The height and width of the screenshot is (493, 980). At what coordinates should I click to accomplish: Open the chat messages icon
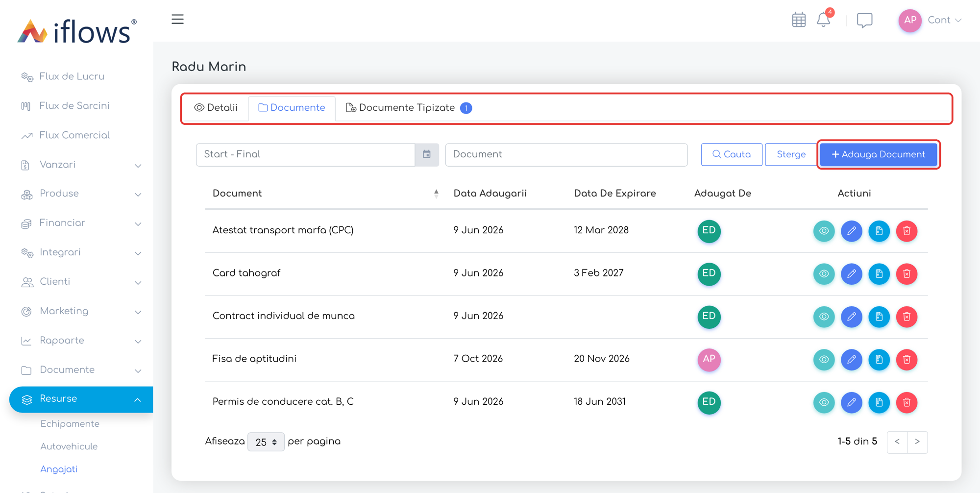coord(864,20)
